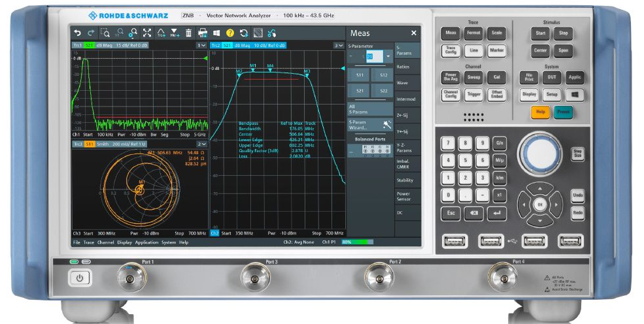Image resolution: width=644 pixels, height=324 pixels.
Task: Open the Trace menu
Action: 89,242
